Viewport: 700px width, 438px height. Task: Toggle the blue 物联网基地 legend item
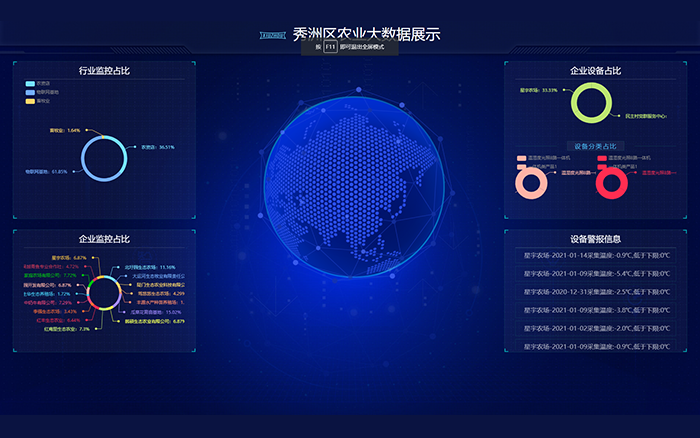37,92
